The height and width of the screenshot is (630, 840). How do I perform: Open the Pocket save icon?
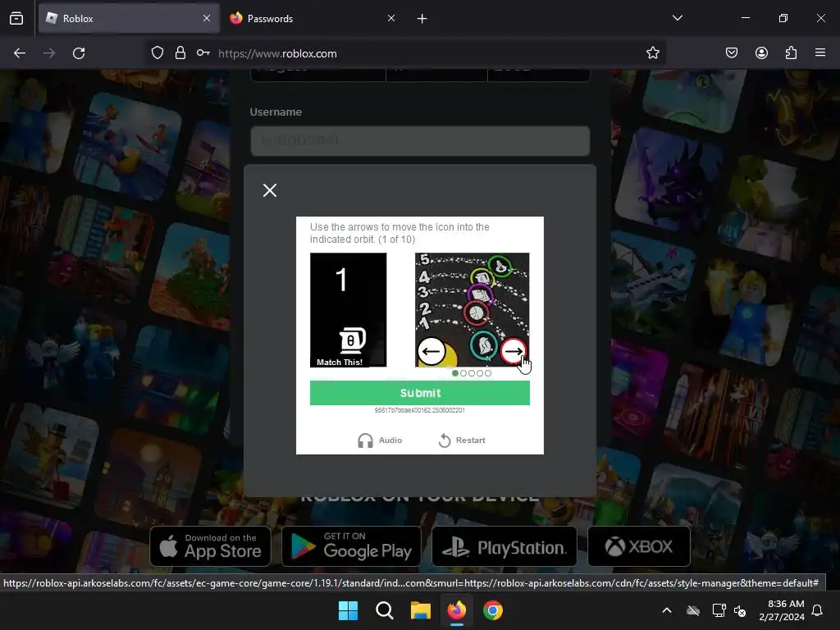732,53
